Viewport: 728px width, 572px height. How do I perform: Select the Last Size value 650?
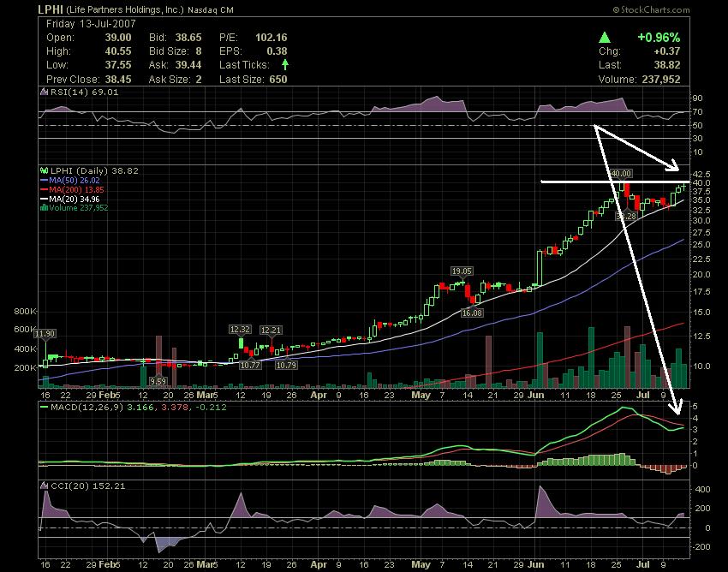pyautogui.click(x=278, y=80)
